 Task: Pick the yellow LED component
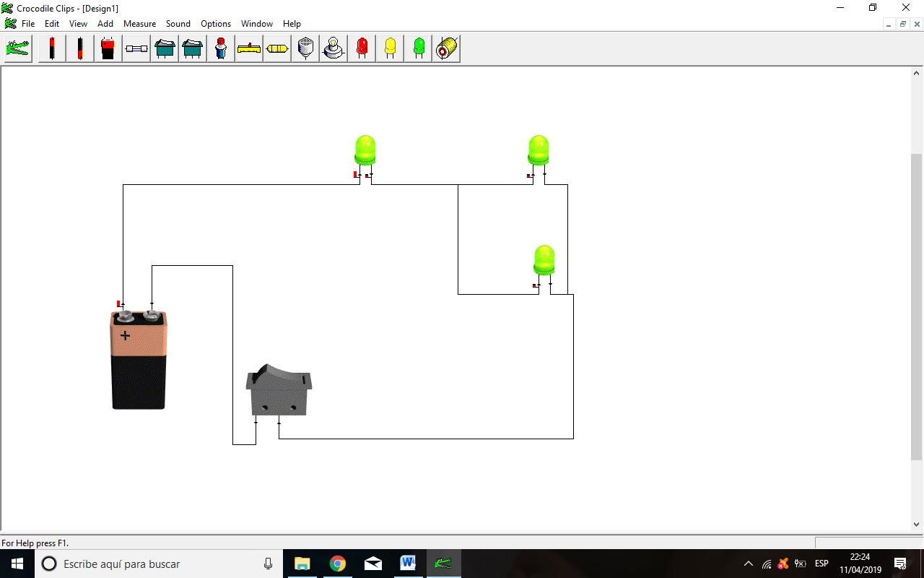pos(389,48)
